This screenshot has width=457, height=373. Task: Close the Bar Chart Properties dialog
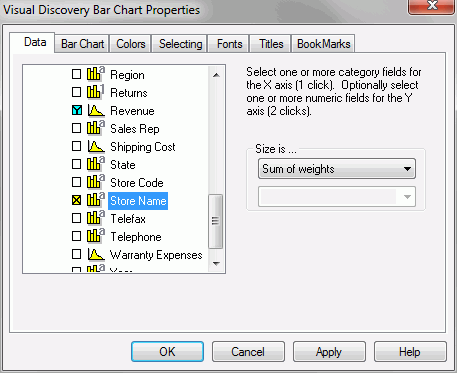[432, 5]
